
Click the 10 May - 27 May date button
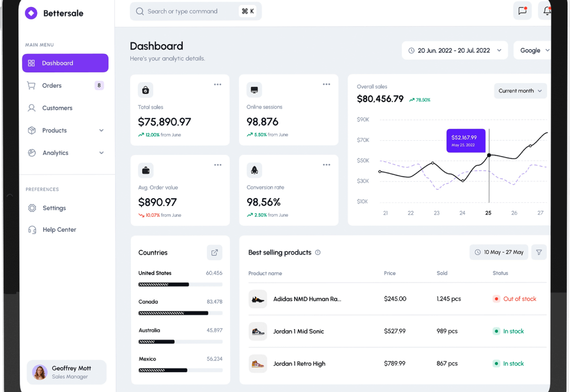pyautogui.click(x=498, y=253)
